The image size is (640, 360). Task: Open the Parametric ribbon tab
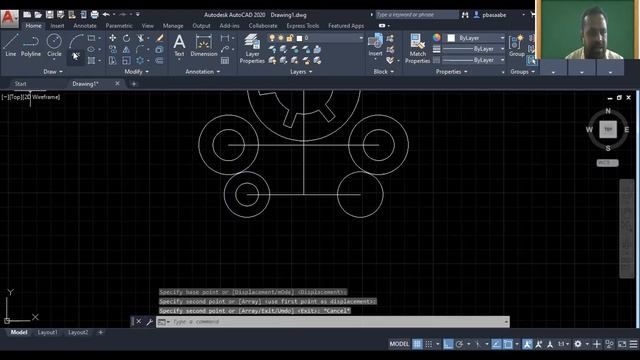coord(119,26)
